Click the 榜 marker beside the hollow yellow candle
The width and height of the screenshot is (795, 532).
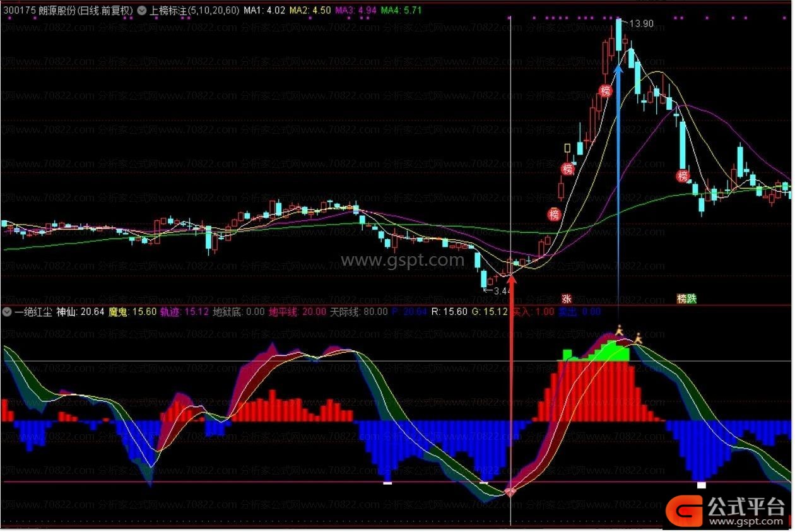coord(568,169)
